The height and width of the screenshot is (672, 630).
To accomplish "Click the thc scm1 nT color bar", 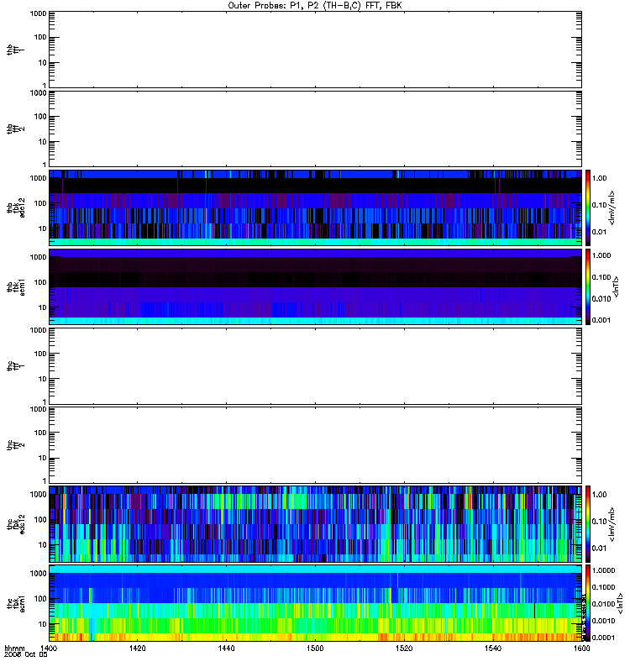I will (x=588, y=603).
